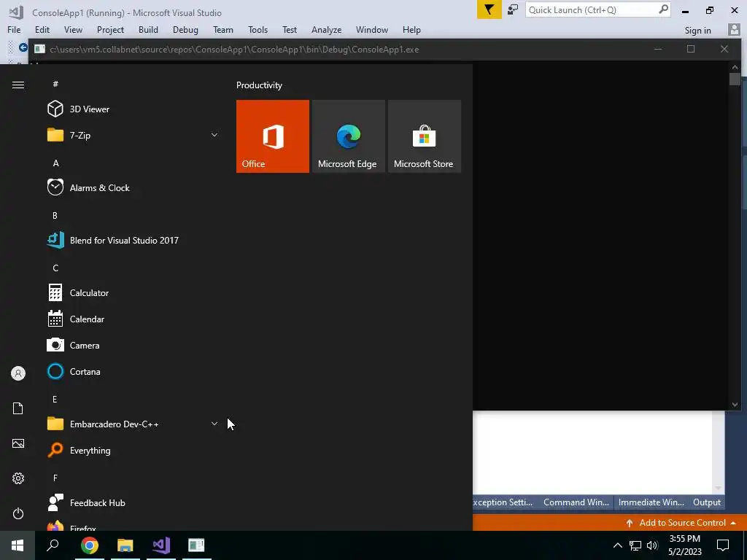Open the Tools menu
Screen dimensions: 747x560
point(258,29)
